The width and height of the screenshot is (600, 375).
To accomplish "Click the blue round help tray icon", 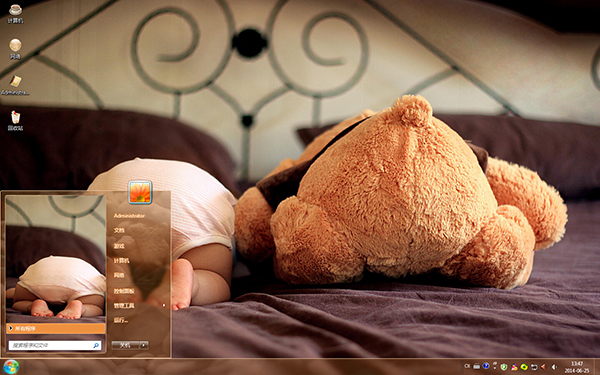I will coord(486,366).
